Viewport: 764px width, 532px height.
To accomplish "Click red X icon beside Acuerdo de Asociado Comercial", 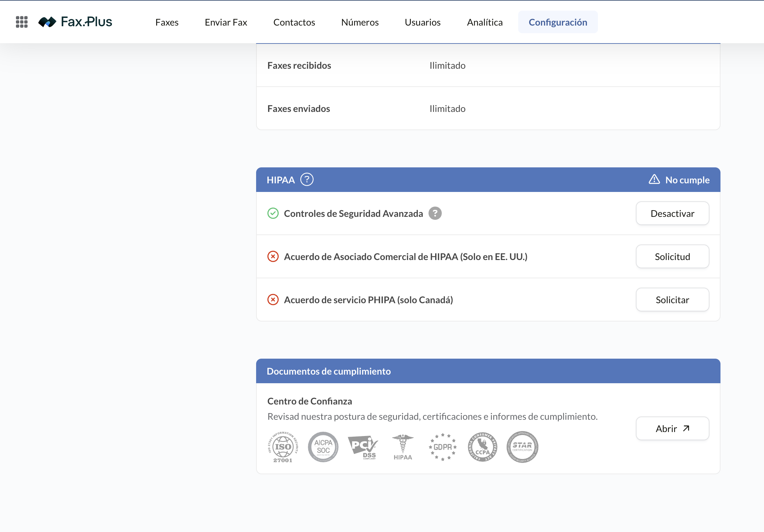I will coord(273,256).
